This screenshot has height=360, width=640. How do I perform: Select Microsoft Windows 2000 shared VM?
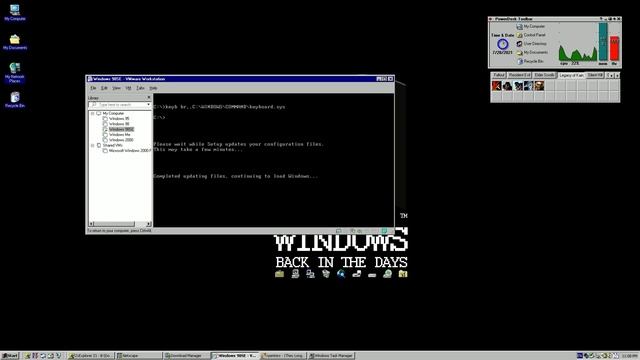click(129, 150)
